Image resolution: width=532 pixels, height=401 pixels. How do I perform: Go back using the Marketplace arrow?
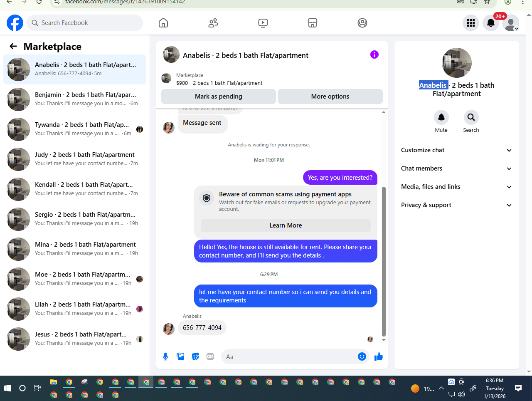pos(13,46)
